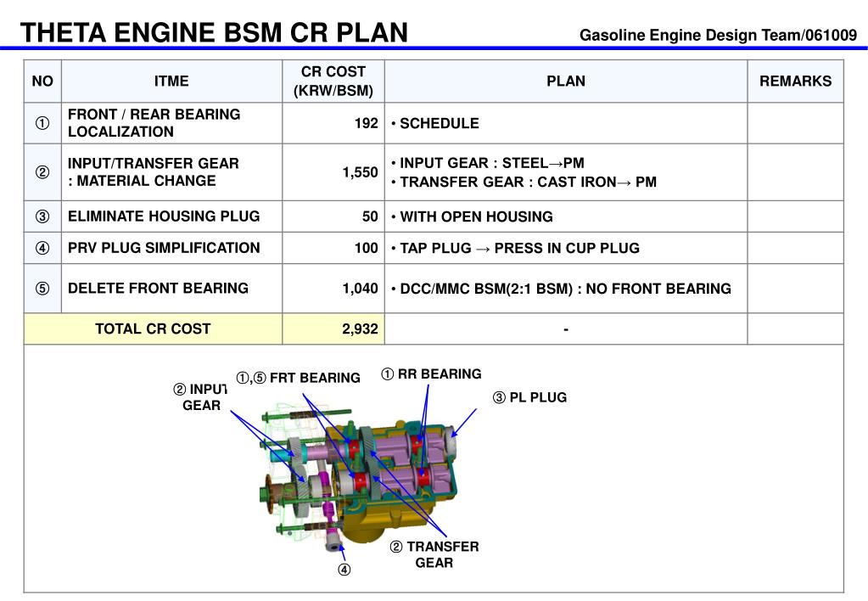Click circled number ④ in the NO column
868x601 pixels.
coord(42,248)
